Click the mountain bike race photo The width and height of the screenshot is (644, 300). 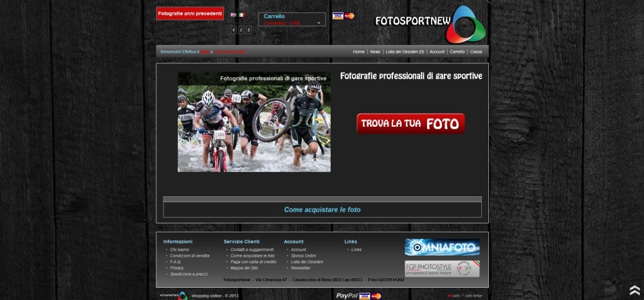point(254,122)
